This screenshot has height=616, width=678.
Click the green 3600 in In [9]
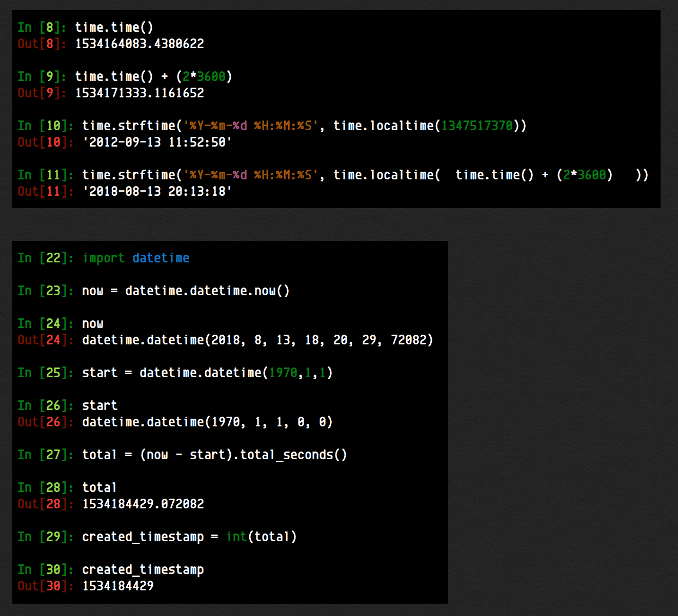(211, 76)
